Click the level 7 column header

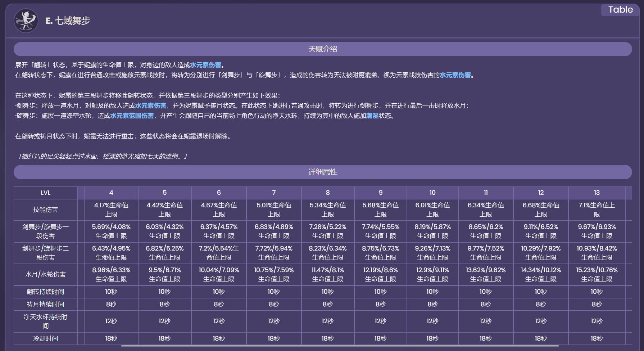274,193
